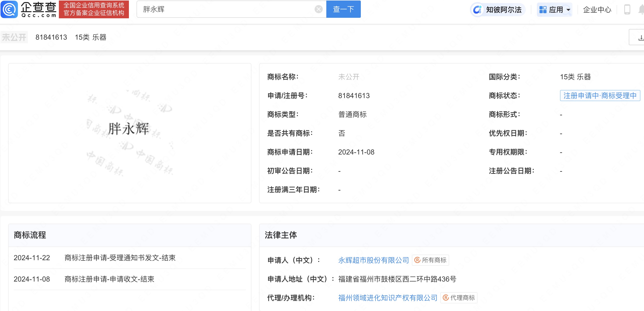
Task: Open the 注册申请中·商标受理中 status badge
Action: (x=600, y=96)
